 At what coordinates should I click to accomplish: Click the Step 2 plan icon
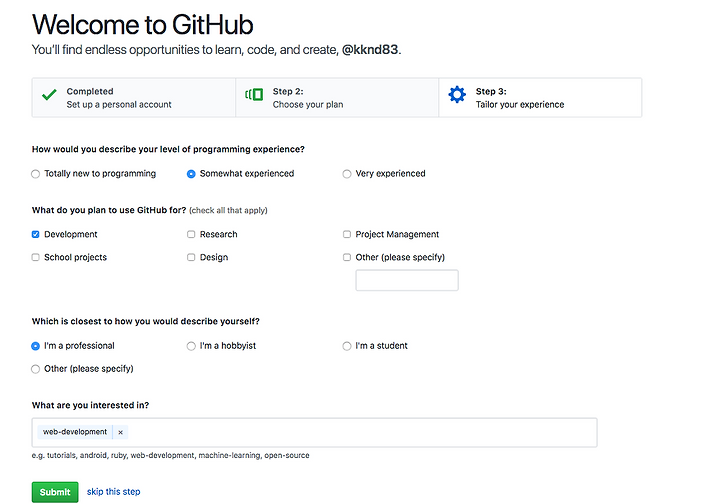point(254,95)
